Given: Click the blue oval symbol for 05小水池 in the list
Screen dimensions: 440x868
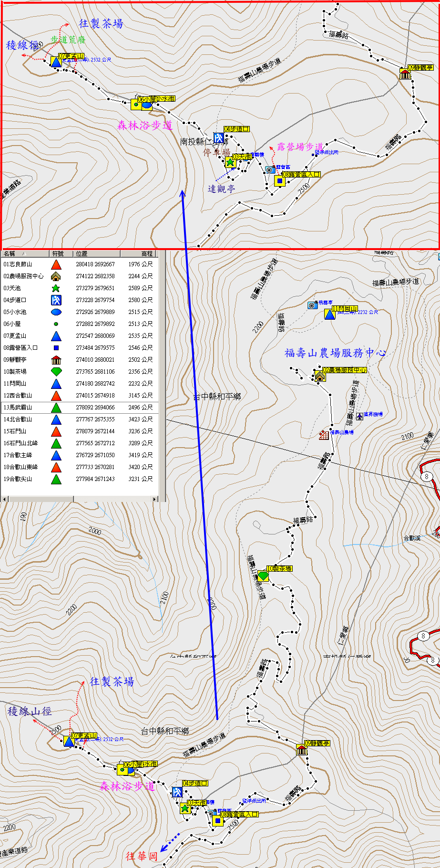Looking at the screenshot, I should point(56,312).
